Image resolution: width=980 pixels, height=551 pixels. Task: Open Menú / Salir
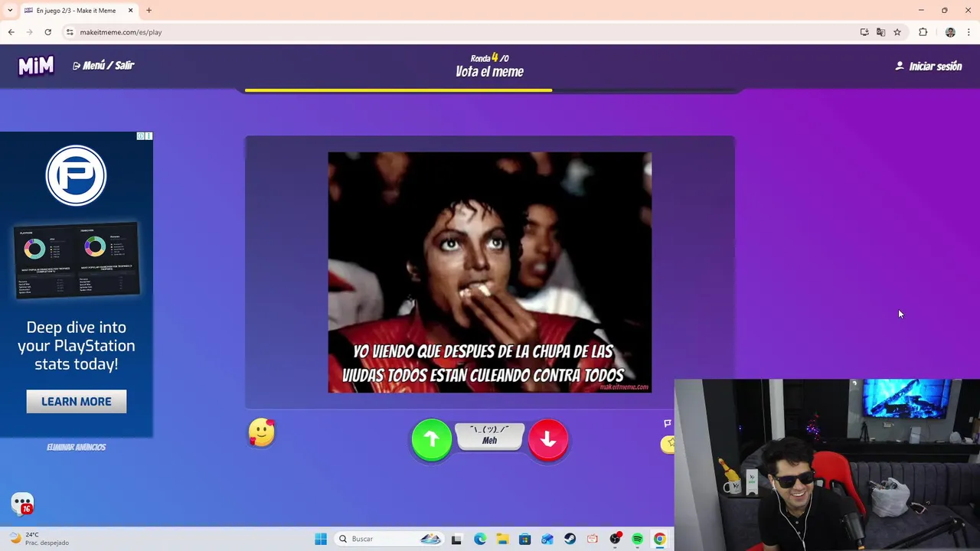[103, 66]
